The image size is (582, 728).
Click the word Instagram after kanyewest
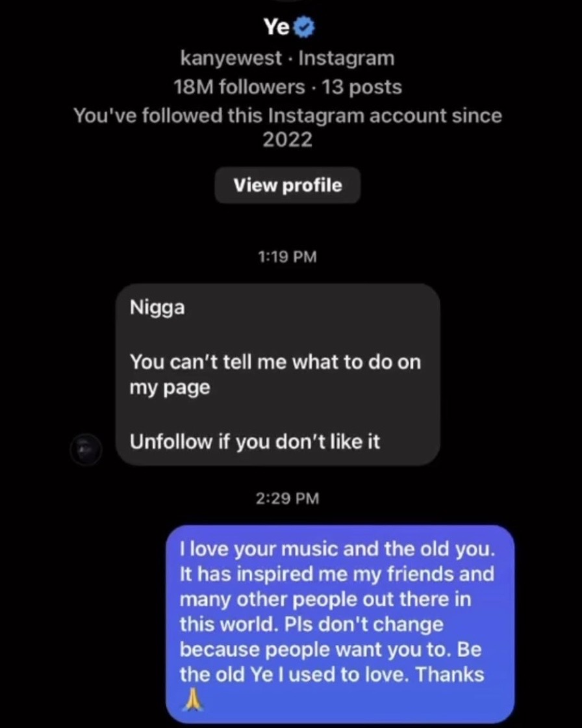pyautogui.click(x=346, y=58)
